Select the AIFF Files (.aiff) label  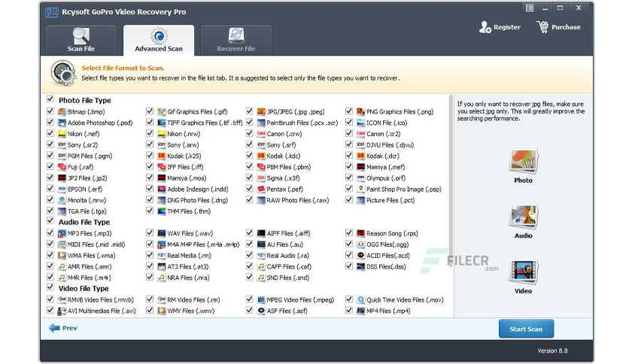pos(288,233)
